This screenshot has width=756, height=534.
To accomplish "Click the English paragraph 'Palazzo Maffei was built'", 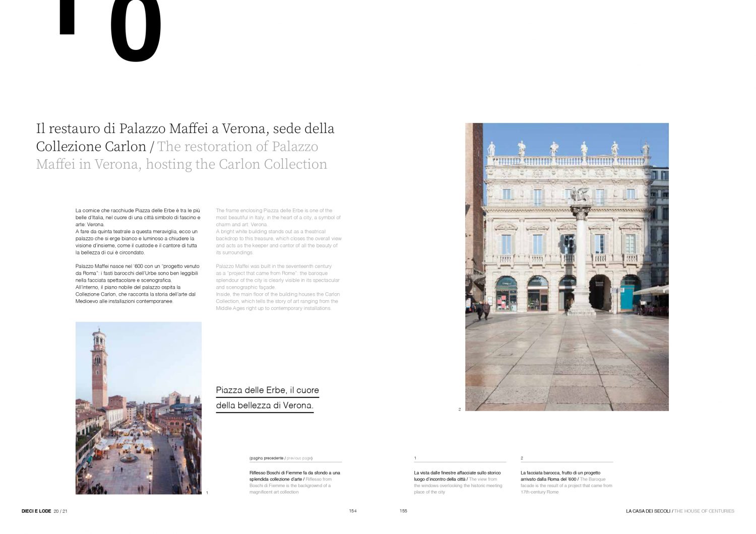I will pos(278,287).
